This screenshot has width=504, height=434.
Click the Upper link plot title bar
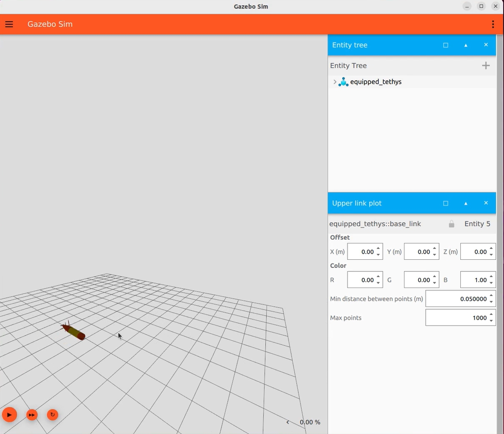coord(412,203)
